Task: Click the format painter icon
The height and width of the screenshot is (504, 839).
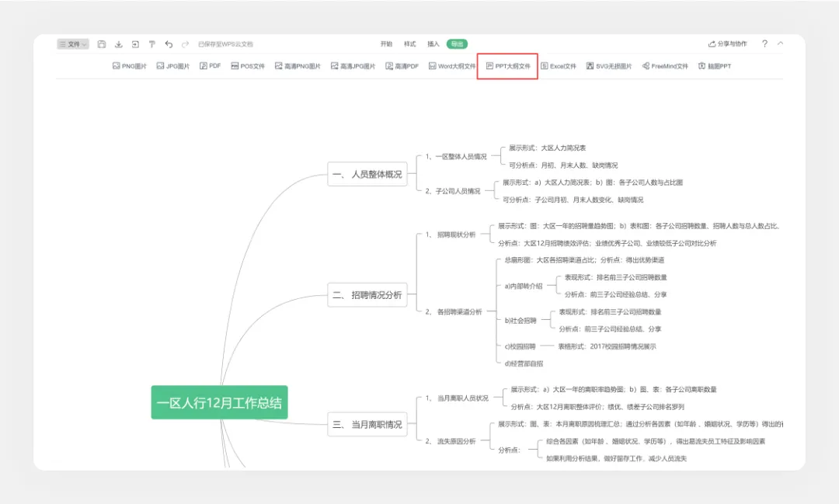Action: tap(152, 44)
